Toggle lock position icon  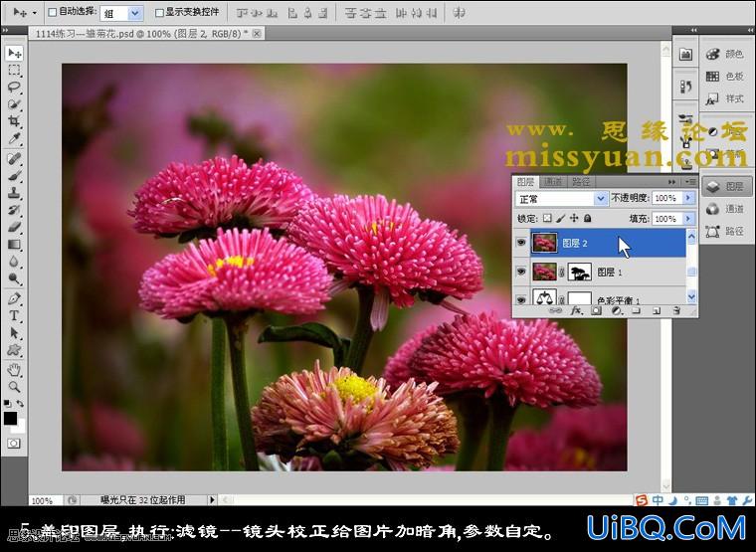(574, 219)
